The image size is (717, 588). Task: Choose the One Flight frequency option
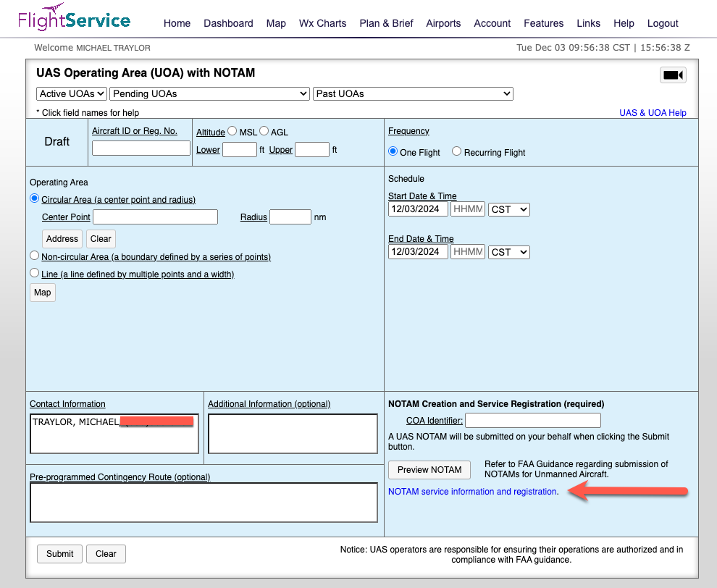(393, 151)
